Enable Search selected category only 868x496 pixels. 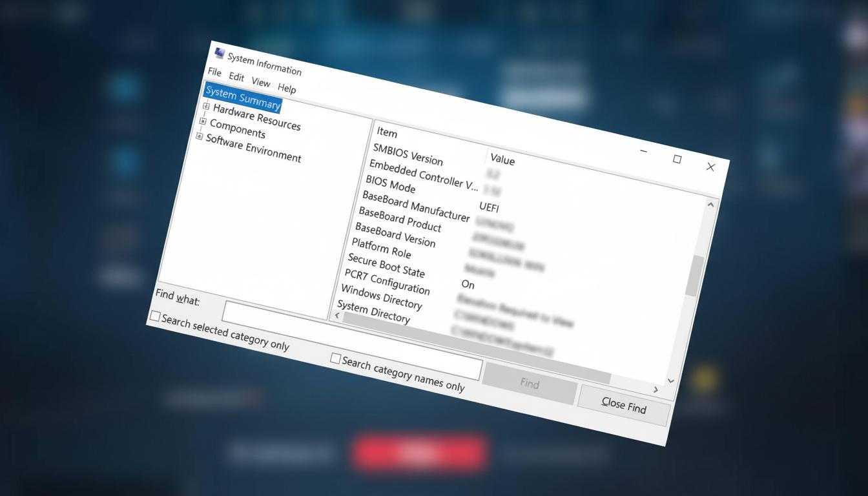tap(154, 316)
